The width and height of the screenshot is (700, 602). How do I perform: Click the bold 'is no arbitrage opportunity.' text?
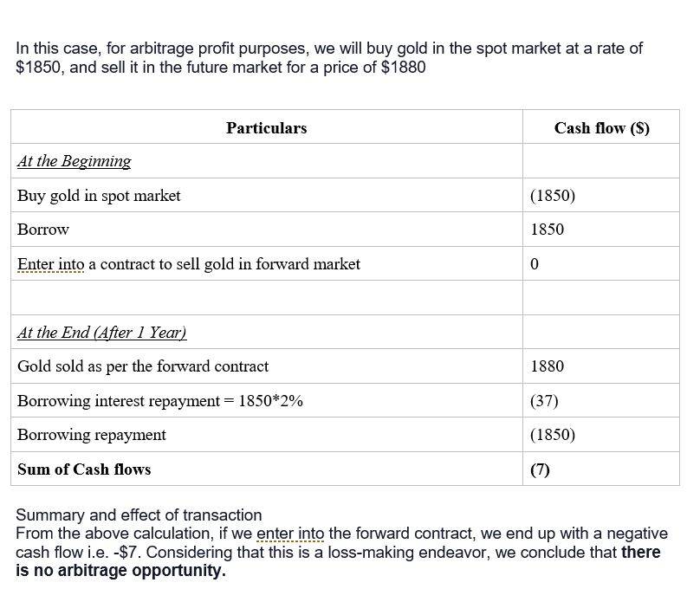(121, 571)
